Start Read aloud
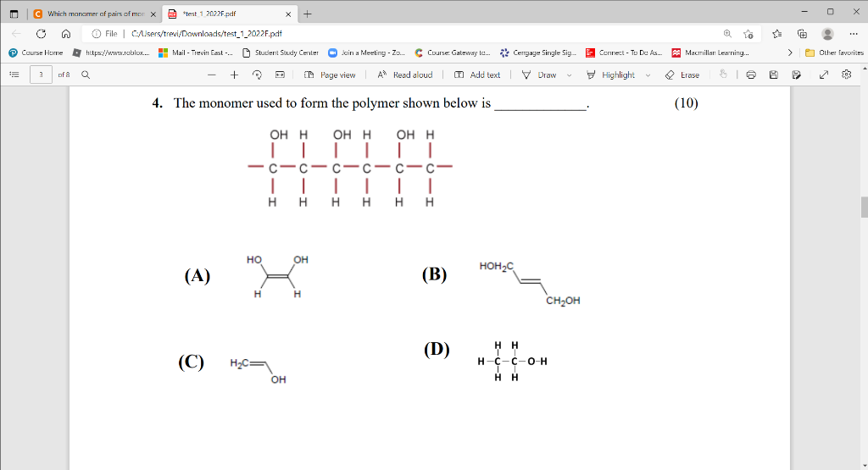The image size is (868, 470). pyautogui.click(x=404, y=75)
